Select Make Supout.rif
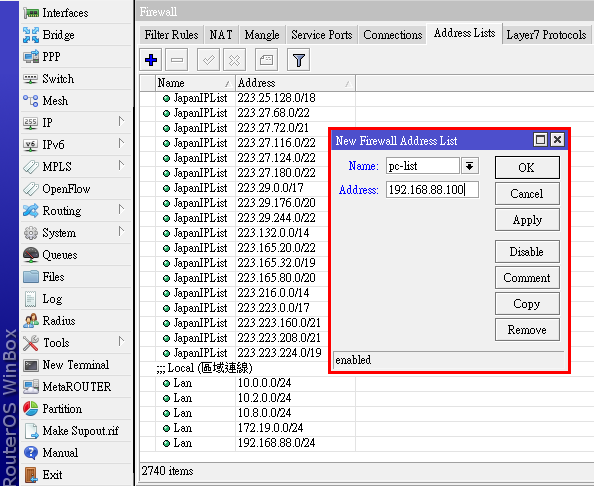The image size is (594, 486). tap(76, 431)
